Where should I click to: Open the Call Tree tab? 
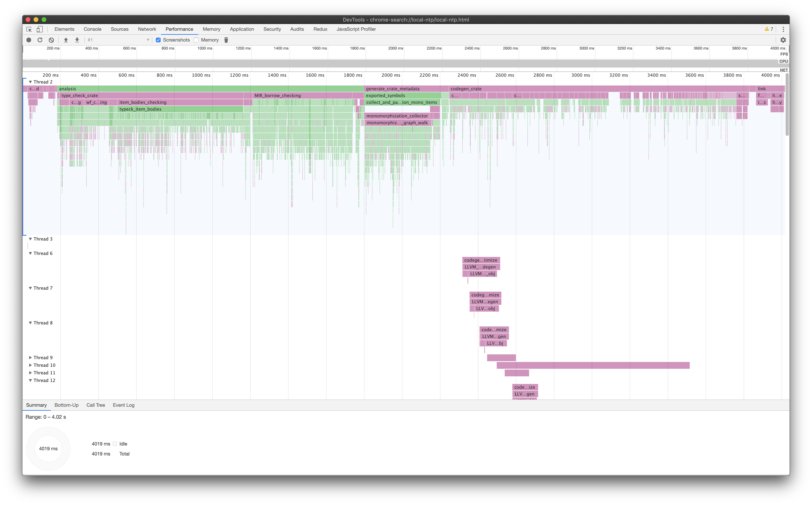pos(96,405)
